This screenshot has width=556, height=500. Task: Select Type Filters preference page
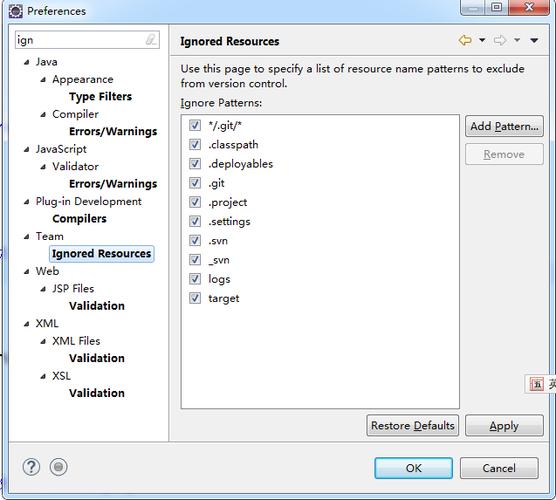pyautogui.click(x=100, y=96)
